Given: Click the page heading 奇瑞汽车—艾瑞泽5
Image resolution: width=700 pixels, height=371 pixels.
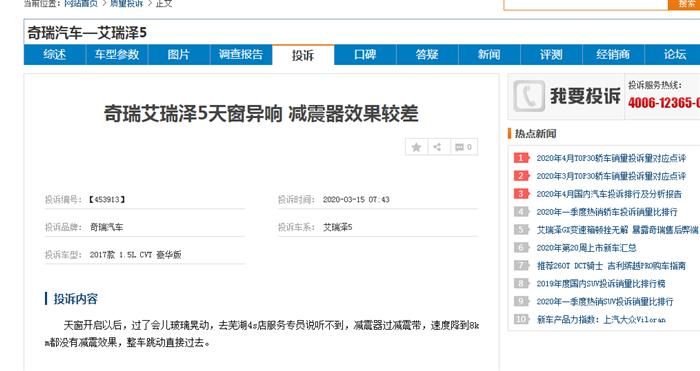Looking at the screenshot, I should [87, 33].
